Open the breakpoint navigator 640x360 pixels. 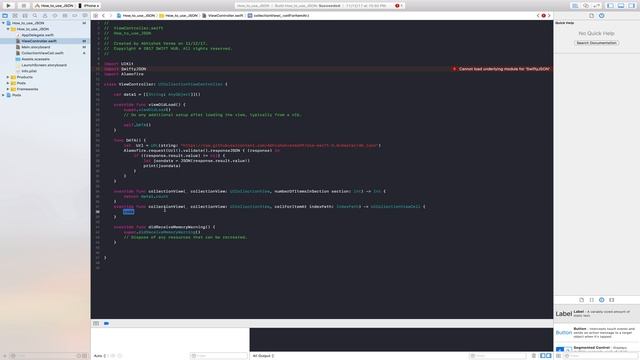coord(75,16)
